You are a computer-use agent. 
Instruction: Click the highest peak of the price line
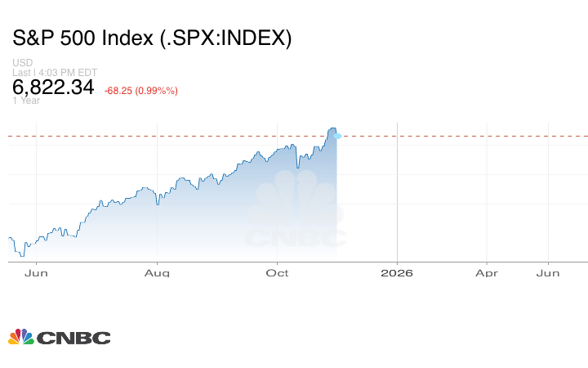pos(332,128)
